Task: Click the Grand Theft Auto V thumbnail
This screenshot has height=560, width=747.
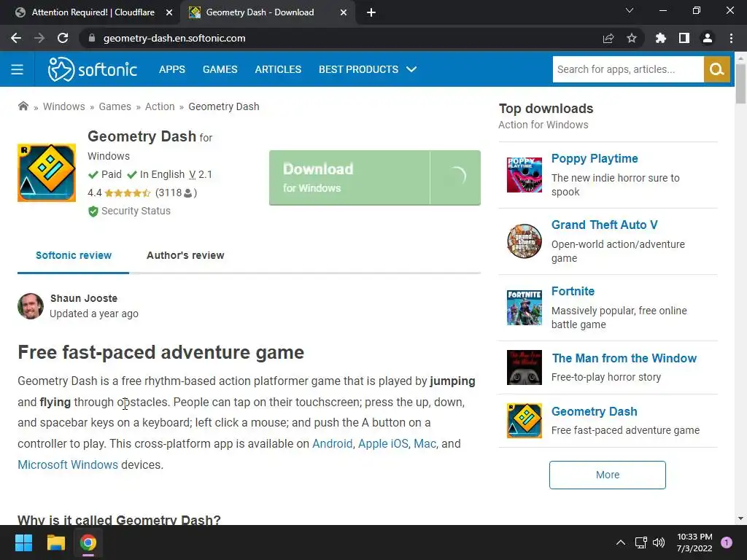Action: click(x=524, y=241)
